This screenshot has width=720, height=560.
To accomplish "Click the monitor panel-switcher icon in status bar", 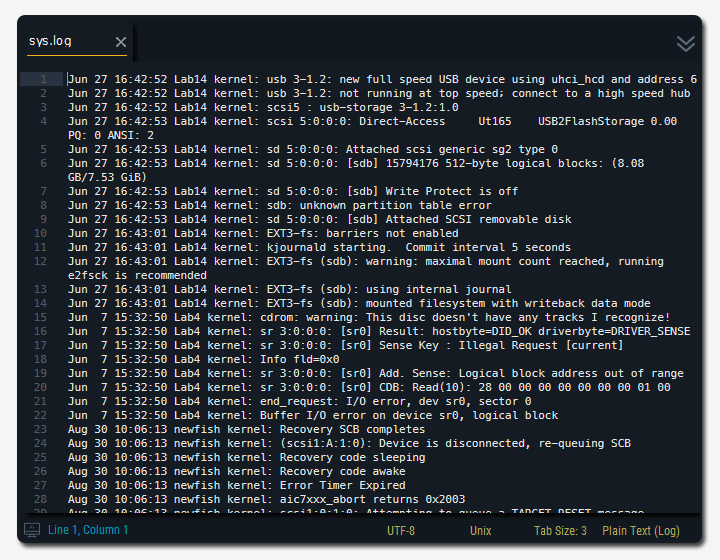I will pyautogui.click(x=32, y=530).
